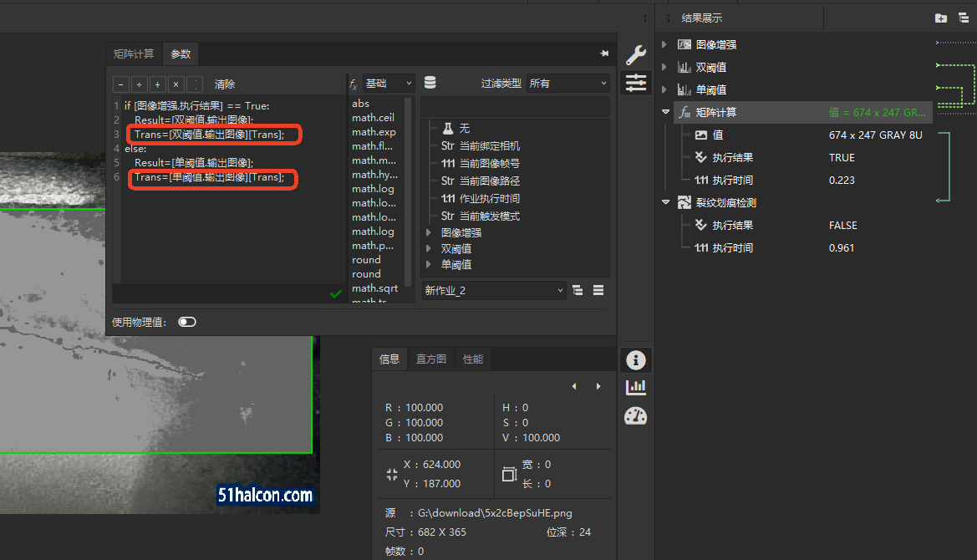Open the sliders parameter panel icon

(635, 82)
